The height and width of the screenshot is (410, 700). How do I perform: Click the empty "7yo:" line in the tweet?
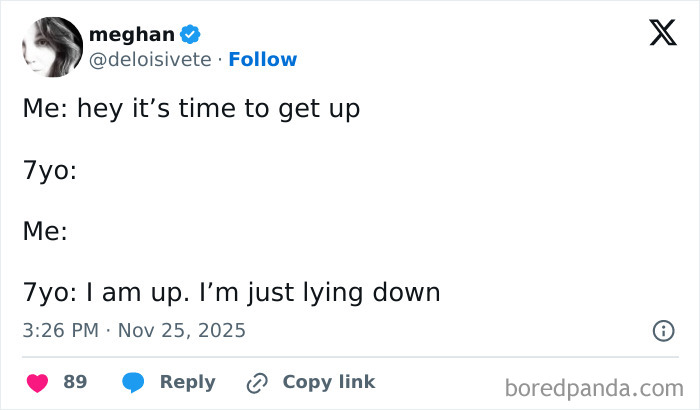pyautogui.click(x=50, y=170)
